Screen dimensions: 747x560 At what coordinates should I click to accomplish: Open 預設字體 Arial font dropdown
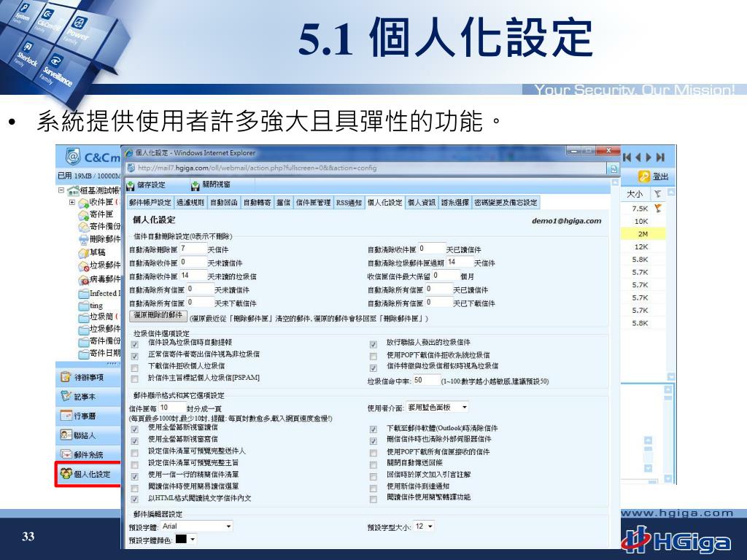pos(196,526)
